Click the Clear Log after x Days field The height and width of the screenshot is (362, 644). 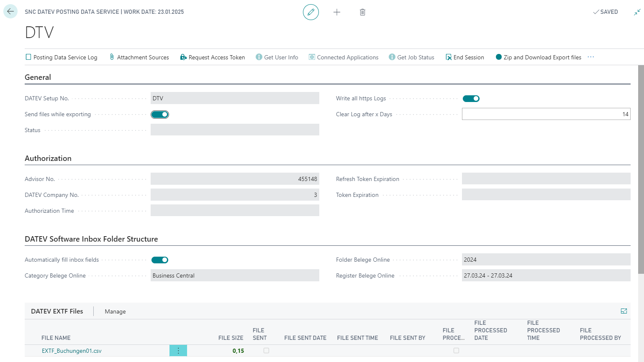pyautogui.click(x=546, y=114)
